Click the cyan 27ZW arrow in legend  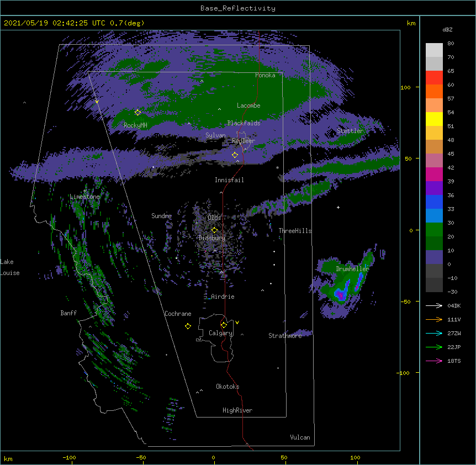click(x=434, y=333)
